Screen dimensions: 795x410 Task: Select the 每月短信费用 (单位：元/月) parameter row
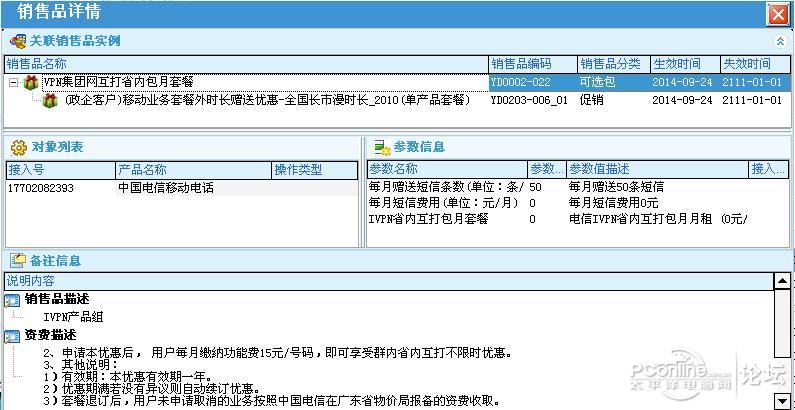[577, 203]
